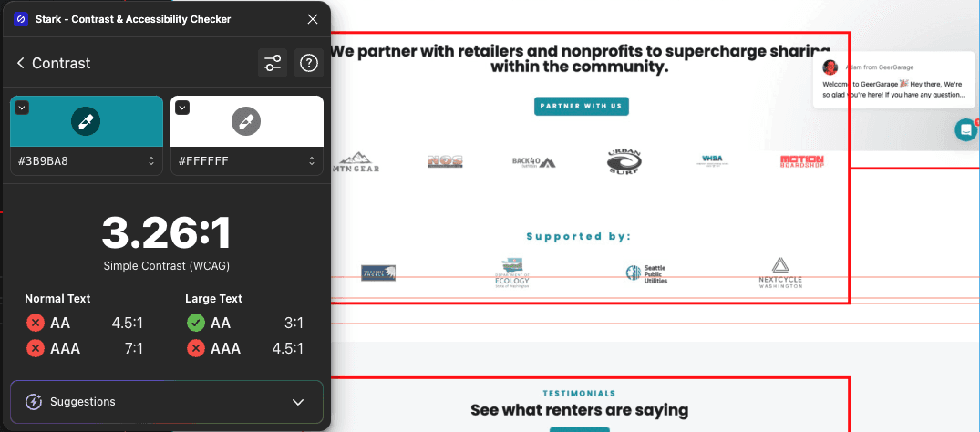980x432 pixels.
Task: Click the Back40 partner logo
Action: (533, 162)
